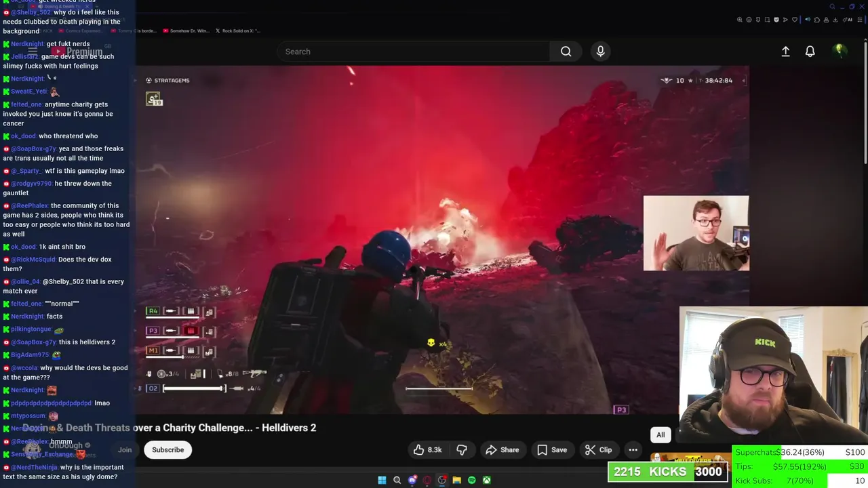The width and height of the screenshot is (868, 488).
Task: Click the browser downloads icon
Action: click(835, 20)
